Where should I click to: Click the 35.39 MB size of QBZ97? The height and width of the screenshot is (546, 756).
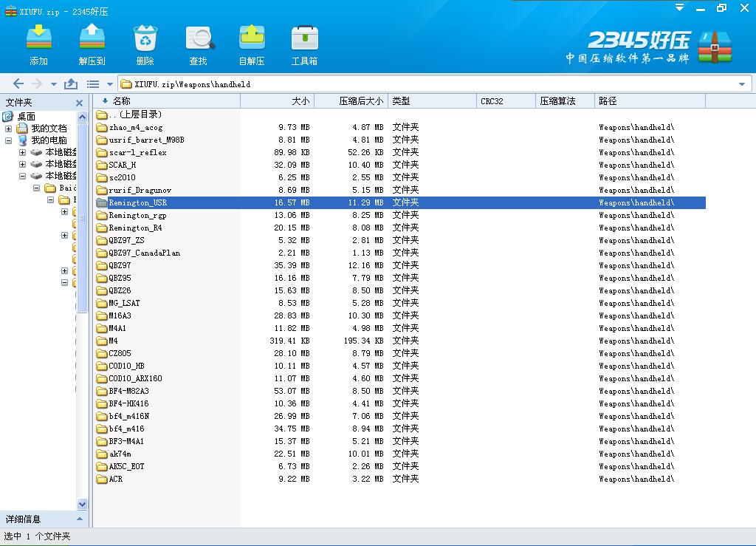click(292, 266)
